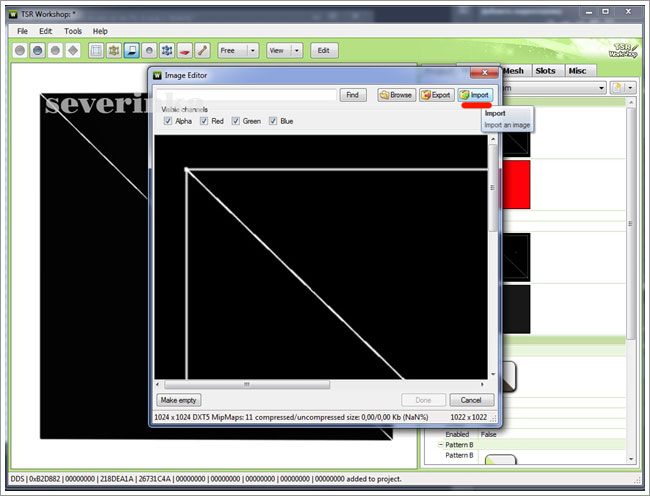Switch to the Slots tab
This screenshot has width=650, height=496.
pyautogui.click(x=545, y=71)
